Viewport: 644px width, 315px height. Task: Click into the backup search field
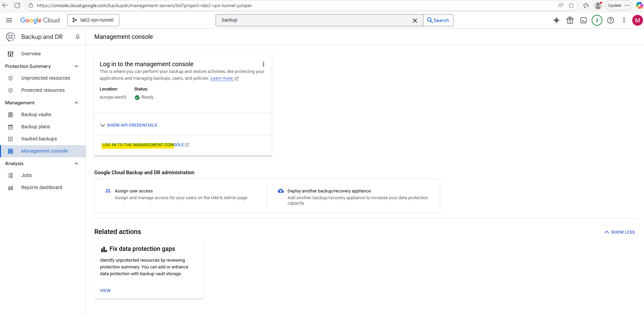pyautogui.click(x=314, y=20)
